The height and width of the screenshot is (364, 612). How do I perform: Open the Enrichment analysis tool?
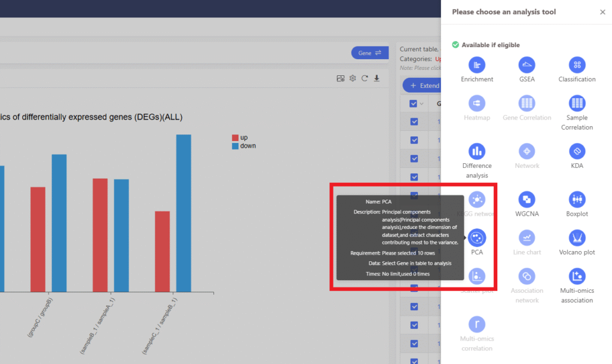click(477, 65)
